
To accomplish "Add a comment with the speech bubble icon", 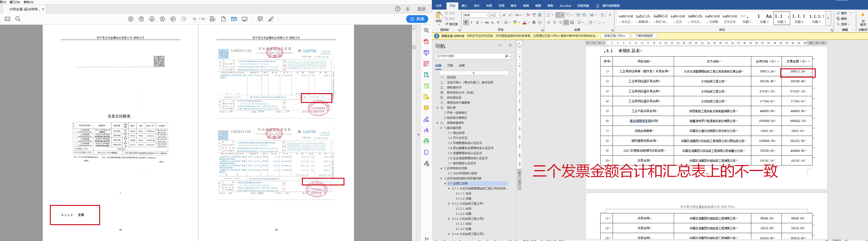I will 260,19.
